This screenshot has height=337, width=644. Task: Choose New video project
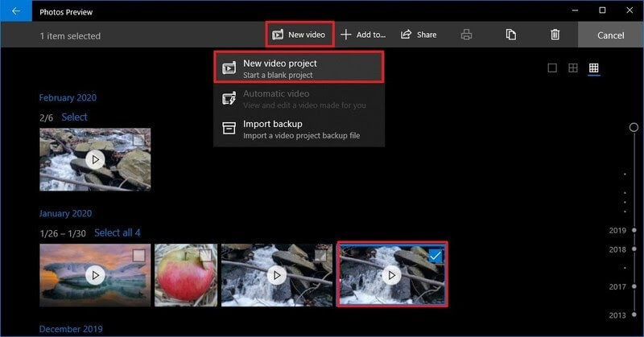(299, 68)
